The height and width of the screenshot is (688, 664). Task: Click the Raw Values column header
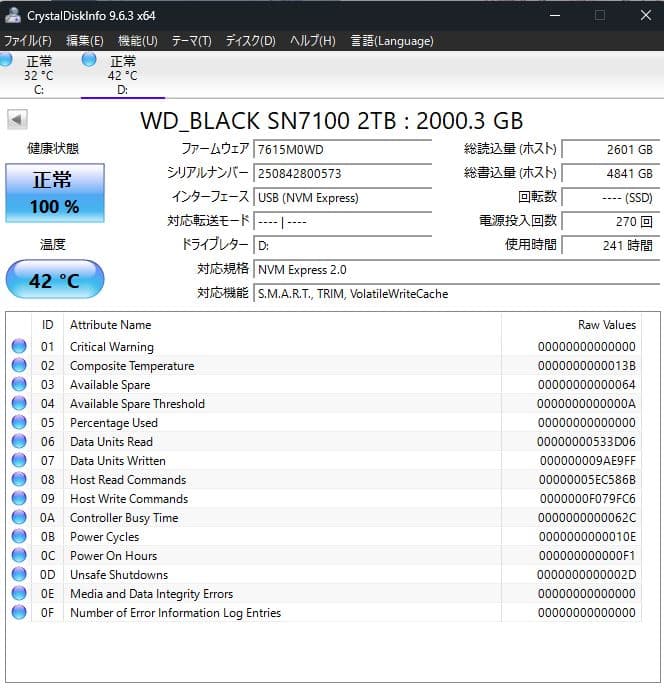(607, 325)
